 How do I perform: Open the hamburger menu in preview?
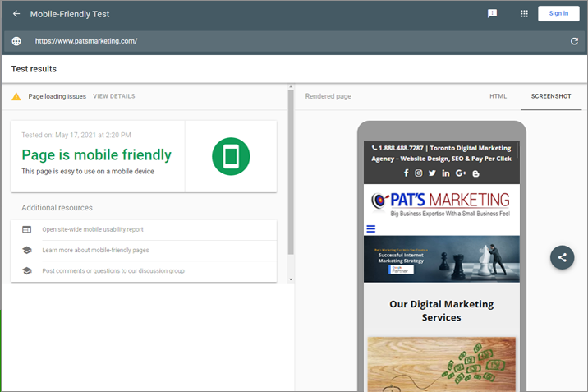(x=370, y=229)
